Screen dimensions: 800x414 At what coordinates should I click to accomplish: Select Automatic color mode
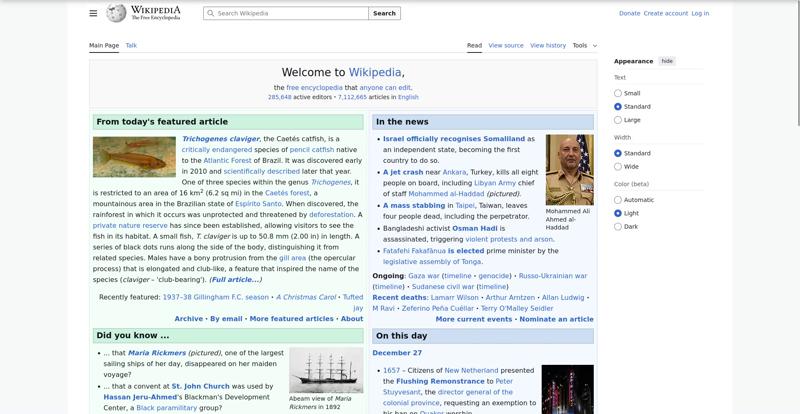point(618,200)
